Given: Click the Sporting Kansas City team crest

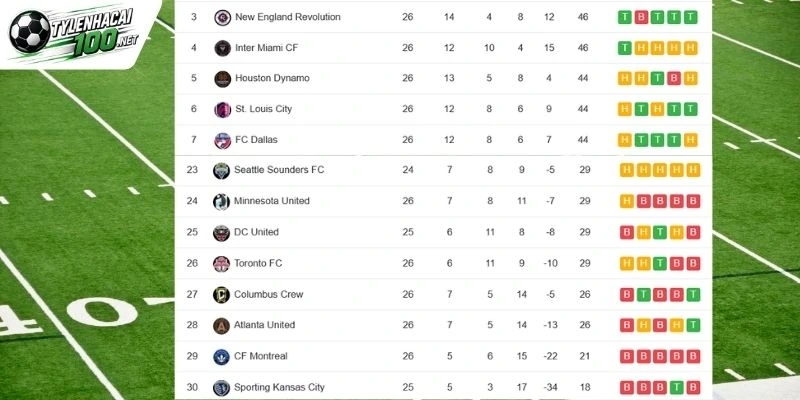Looking at the screenshot, I should coord(221,388).
